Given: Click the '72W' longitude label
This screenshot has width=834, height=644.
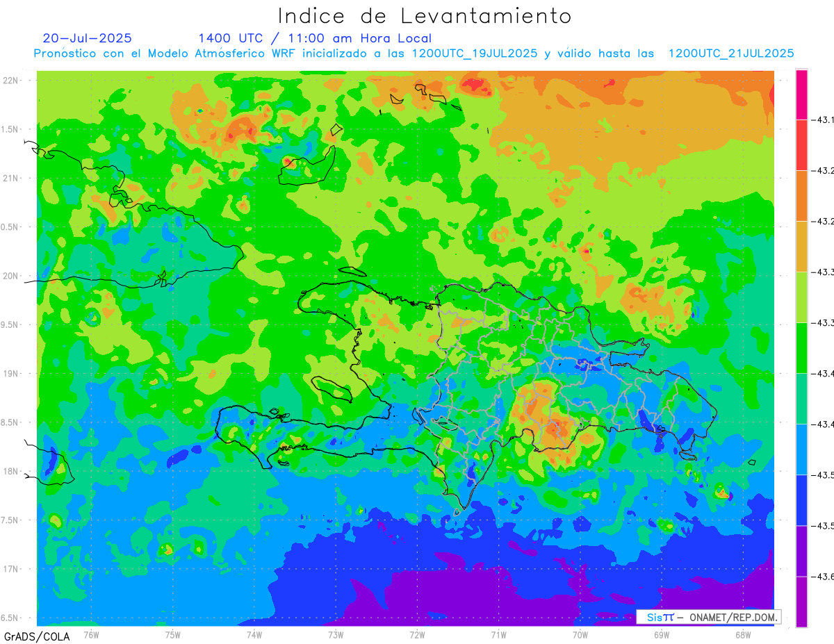Looking at the screenshot, I should point(417,634).
